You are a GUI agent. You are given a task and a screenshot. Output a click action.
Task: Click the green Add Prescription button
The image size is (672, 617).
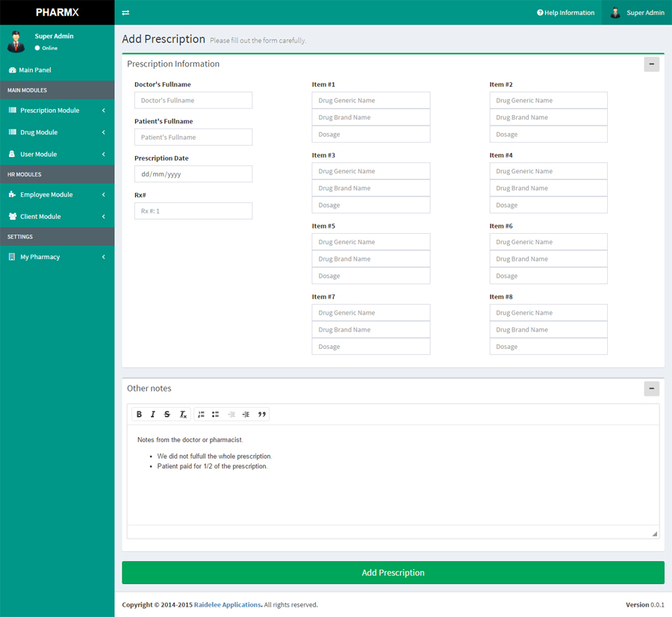pos(393,573)
